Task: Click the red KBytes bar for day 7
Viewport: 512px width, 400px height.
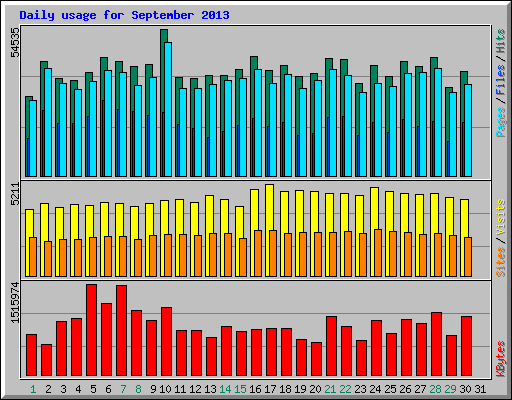Action: tap(122, 330)
